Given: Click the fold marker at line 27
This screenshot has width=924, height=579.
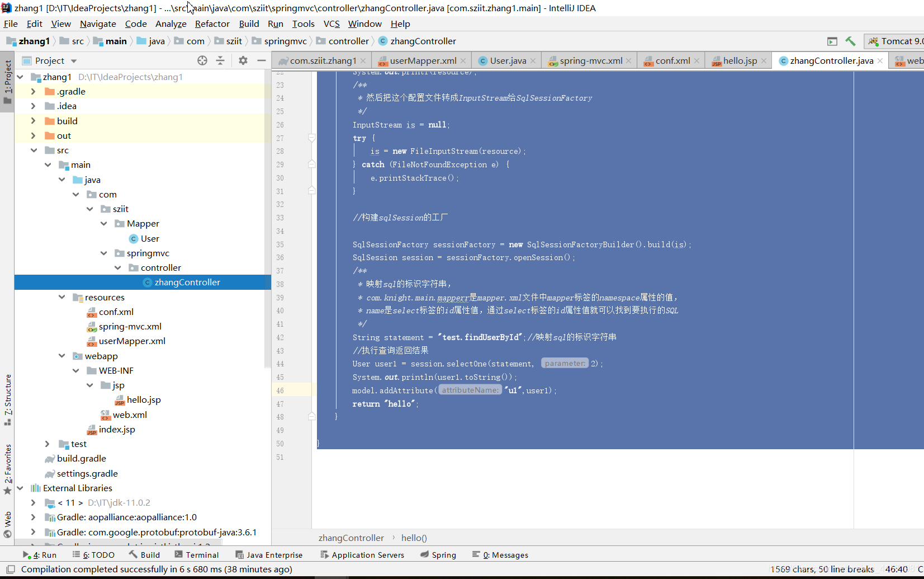Looking at the screenshot, I should click(x=312, y=138).
